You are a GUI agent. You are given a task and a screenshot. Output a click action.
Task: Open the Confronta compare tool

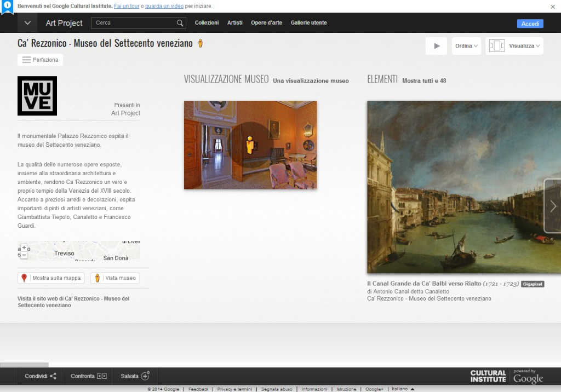(89, 376)
